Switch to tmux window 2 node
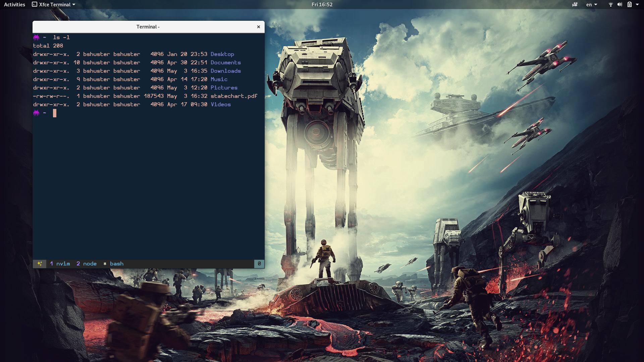Image resolution: width=644 pixels, height=362 pixels. coord(87,264)
